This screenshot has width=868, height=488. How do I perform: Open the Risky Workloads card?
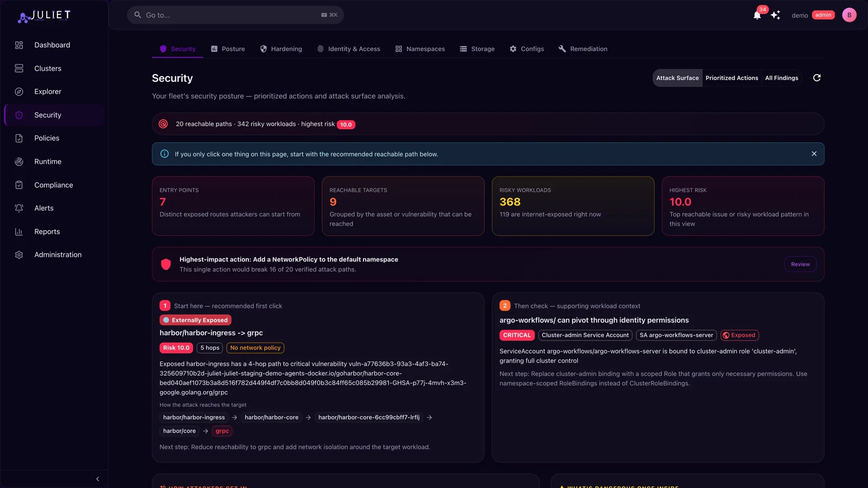pos(572,206)
